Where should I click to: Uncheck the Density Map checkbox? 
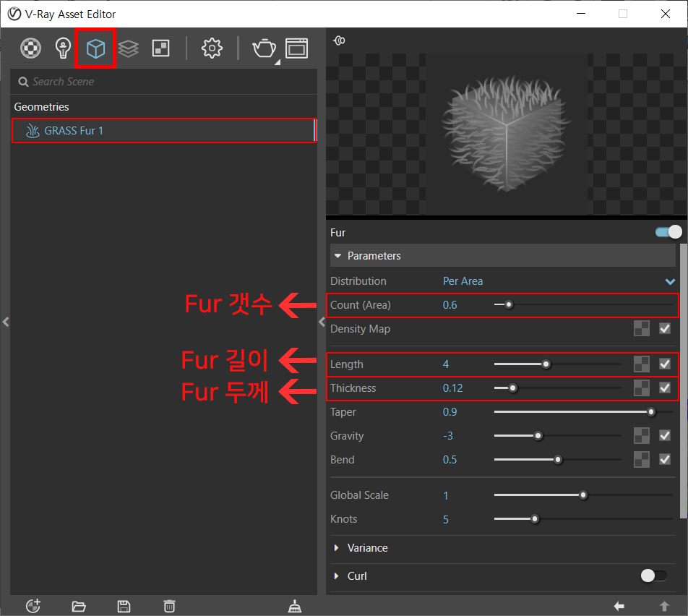[x=665, y=328]
